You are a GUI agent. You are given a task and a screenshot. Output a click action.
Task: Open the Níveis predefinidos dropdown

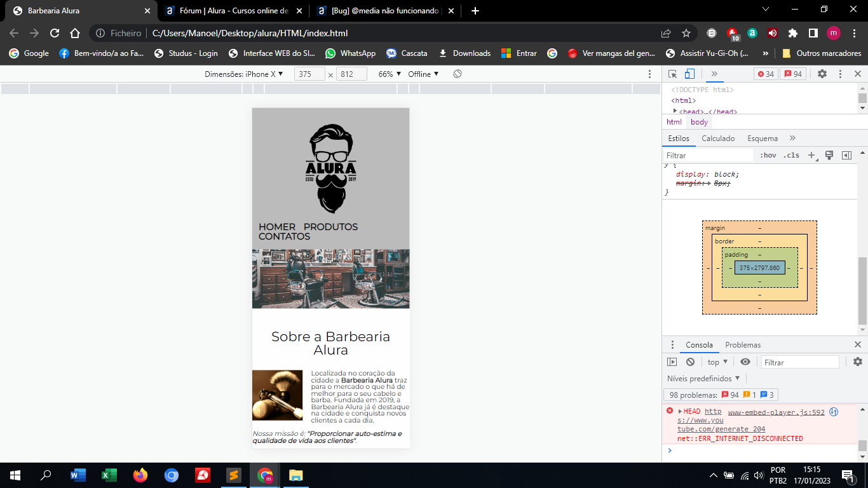[703, 379]
